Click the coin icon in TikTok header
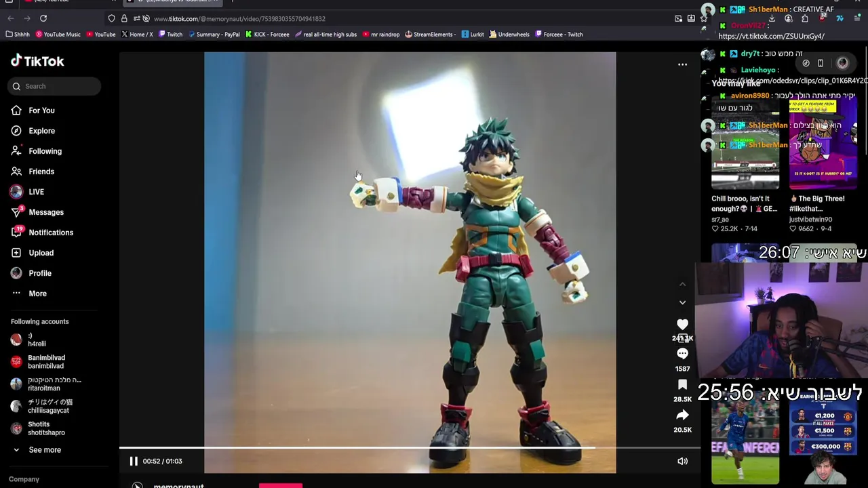Image resolution: width=868 pixels, height=488 pixels. click(806, 63)
